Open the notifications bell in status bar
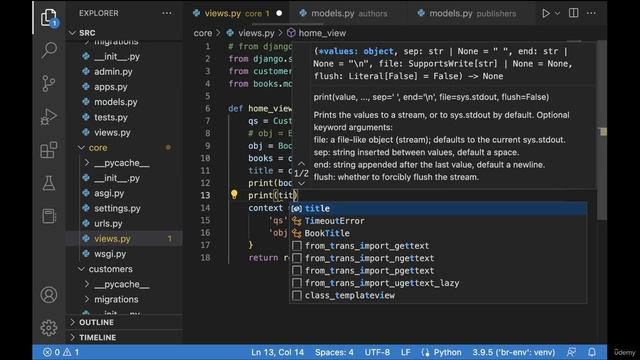 click(x=591, y=352)
